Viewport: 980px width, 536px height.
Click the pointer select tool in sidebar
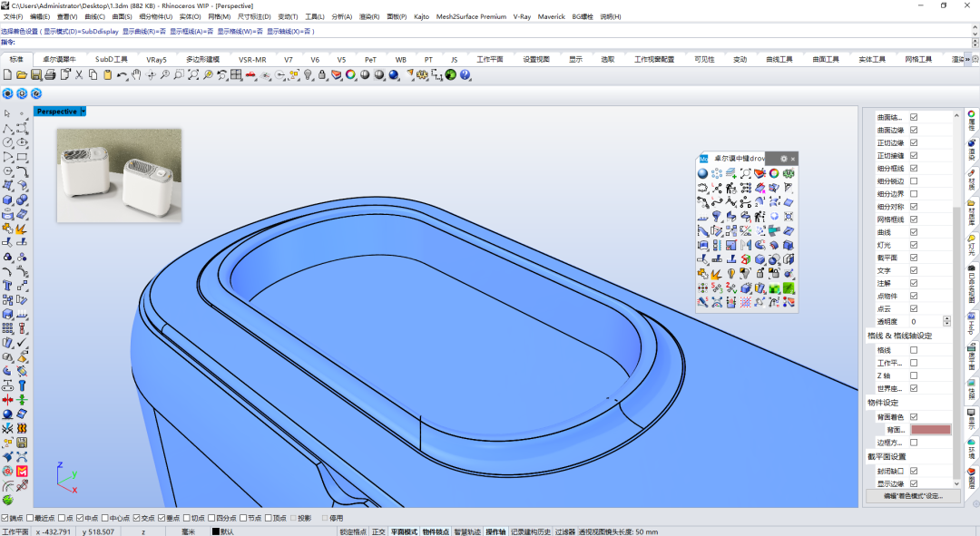[7, 113]
